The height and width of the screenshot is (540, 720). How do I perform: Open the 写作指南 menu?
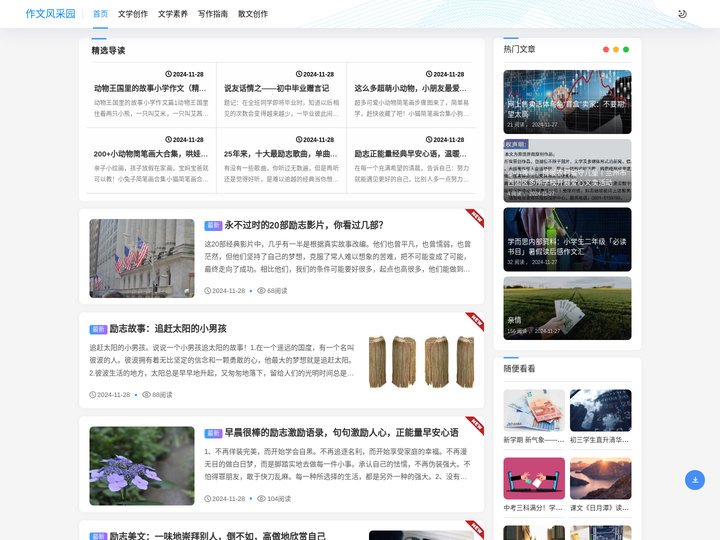tap(213, 14)
